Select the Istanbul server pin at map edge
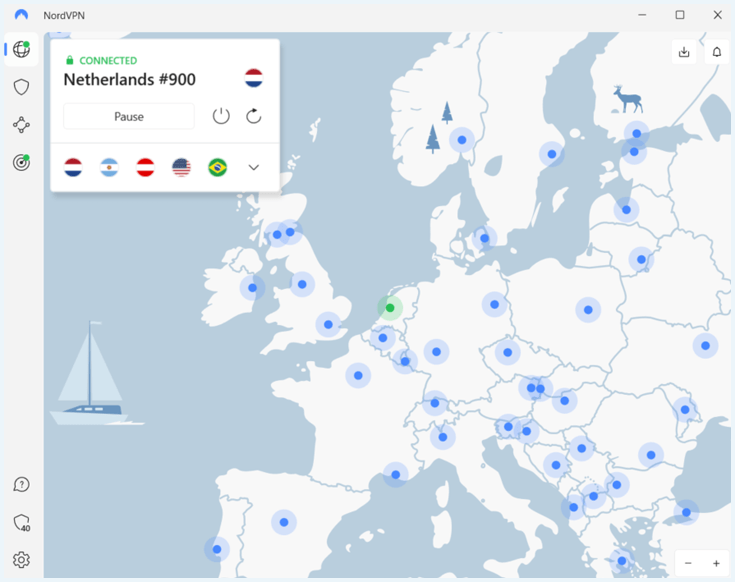 click(x=686, y=512)
